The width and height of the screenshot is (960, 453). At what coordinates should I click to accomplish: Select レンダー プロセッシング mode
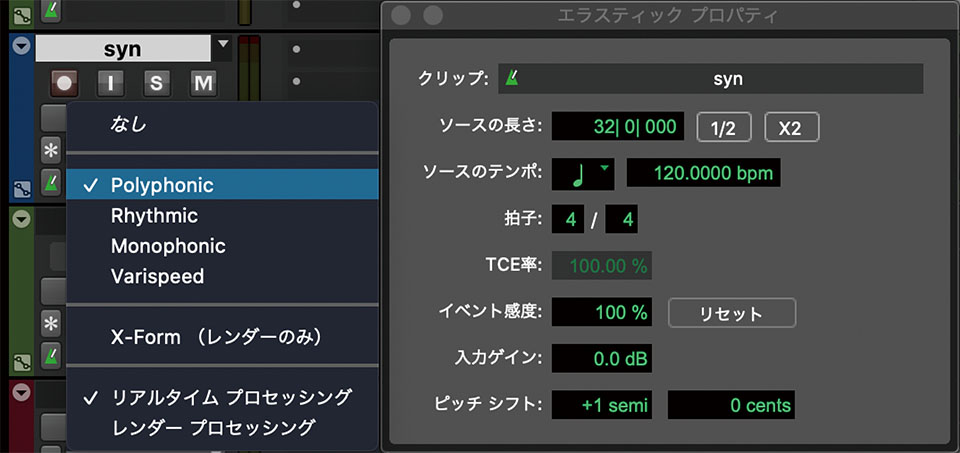pyautogui.click(x=222, y=427)
